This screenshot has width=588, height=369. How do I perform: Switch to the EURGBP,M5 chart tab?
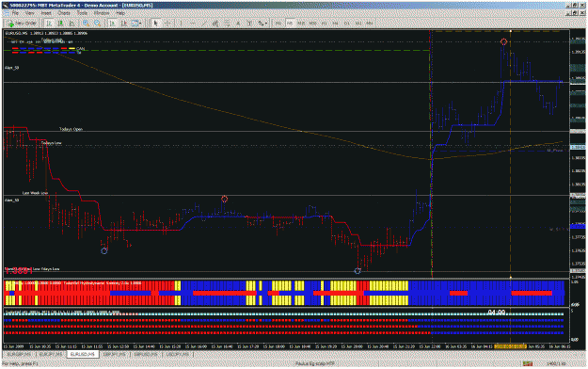click(20, 354)
